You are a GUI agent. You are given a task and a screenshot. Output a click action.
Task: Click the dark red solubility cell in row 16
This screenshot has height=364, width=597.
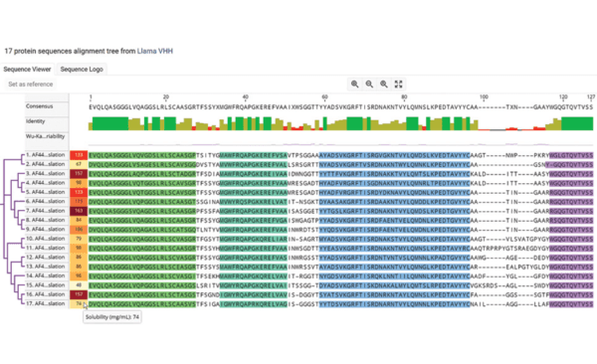[79, 294]
